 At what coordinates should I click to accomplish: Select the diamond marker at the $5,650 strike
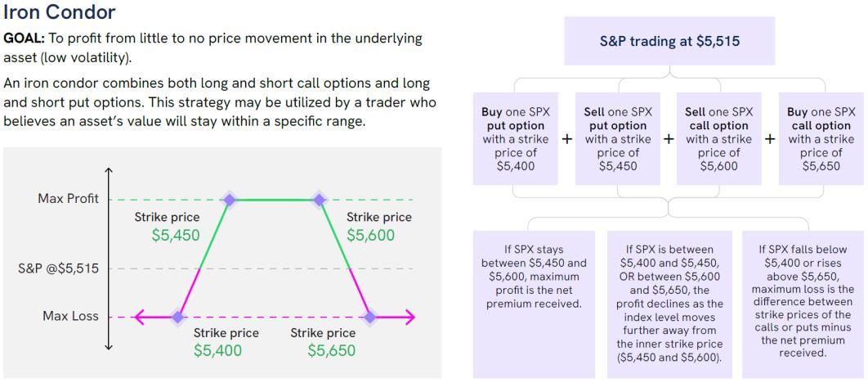click(369, 317)
